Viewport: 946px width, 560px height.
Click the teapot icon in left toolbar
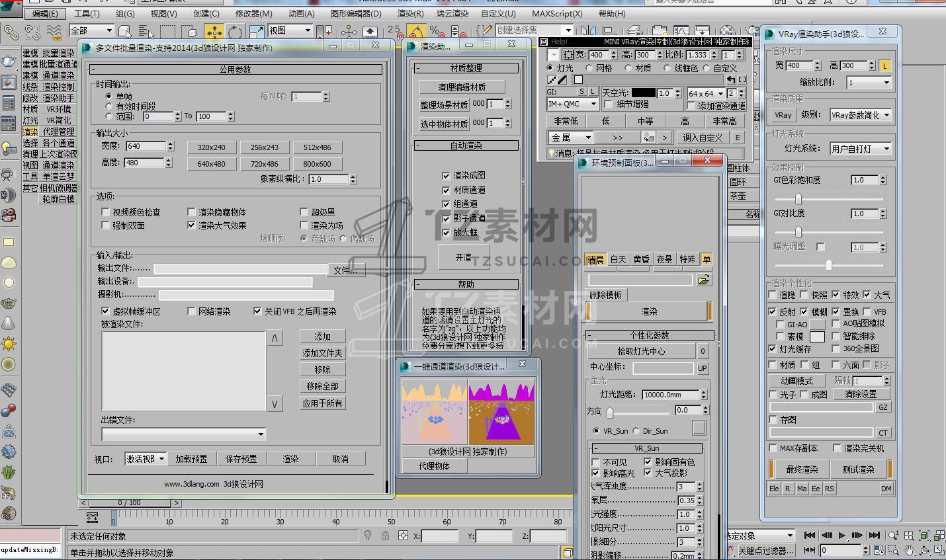click(8, 61)
